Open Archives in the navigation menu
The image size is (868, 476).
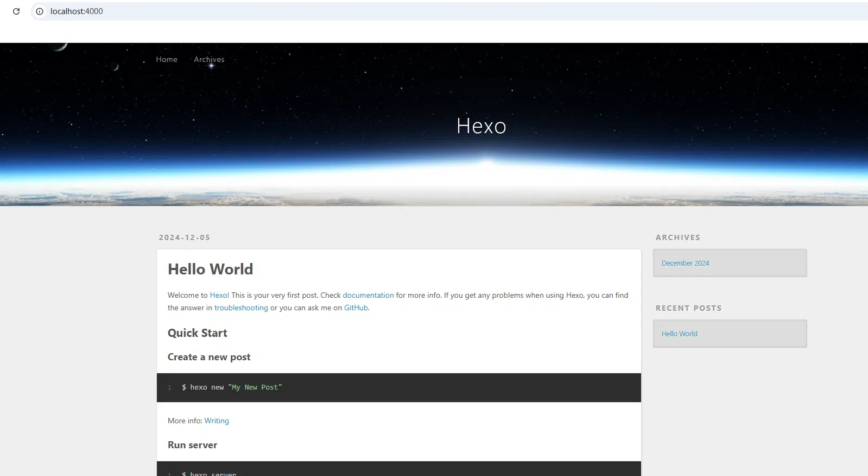(209, 59)
